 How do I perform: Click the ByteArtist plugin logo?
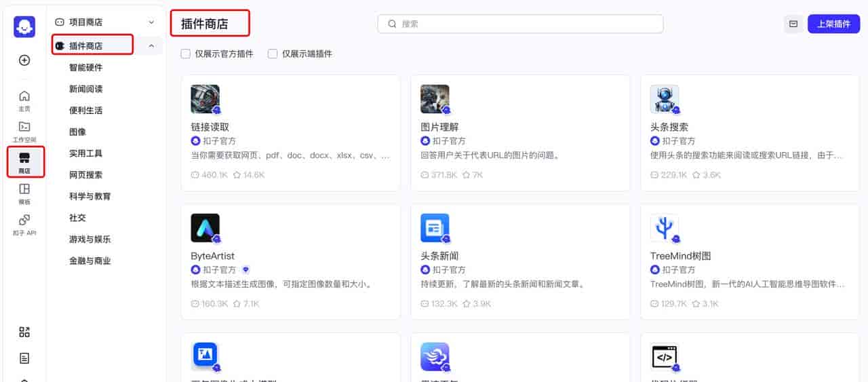(205, 228)
